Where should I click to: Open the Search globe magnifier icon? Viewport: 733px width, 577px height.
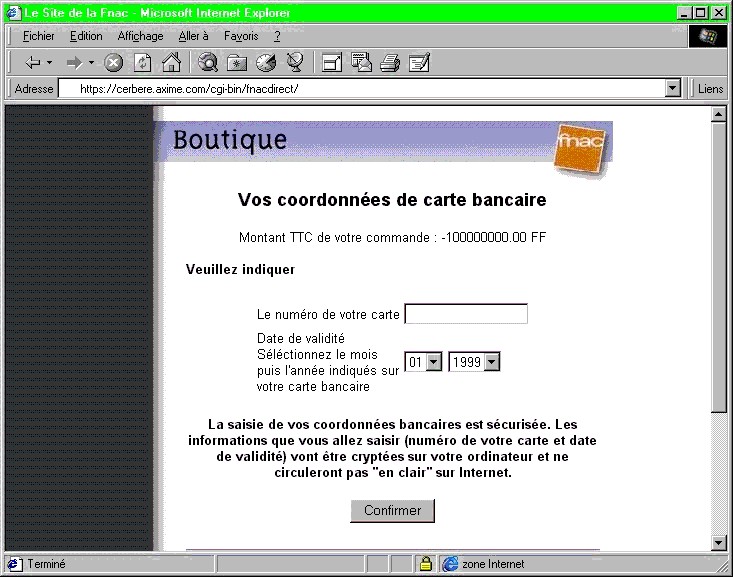pos(208,62)
